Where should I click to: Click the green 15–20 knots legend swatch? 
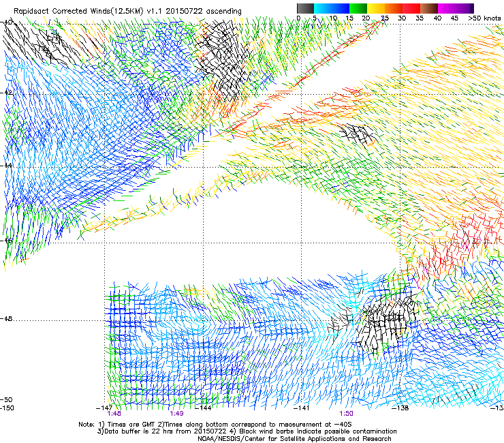(x=358, y=8)
